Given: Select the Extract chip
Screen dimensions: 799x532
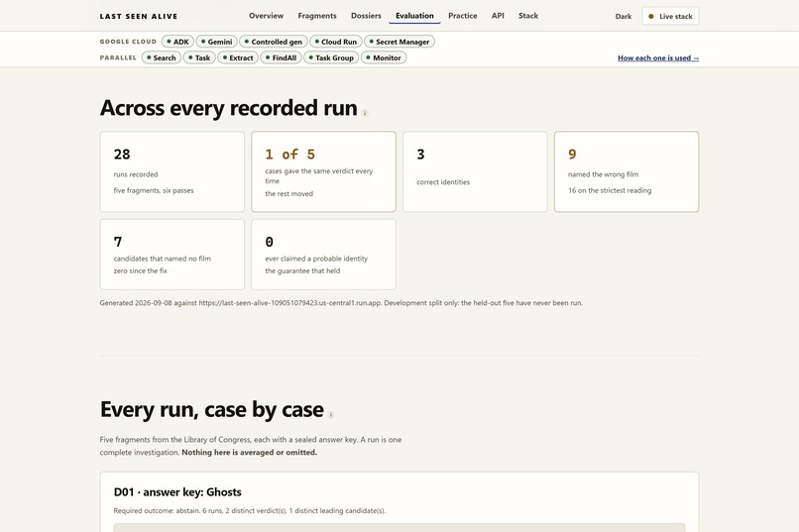Looking at the screenshot, I should (x=238, y=57).
